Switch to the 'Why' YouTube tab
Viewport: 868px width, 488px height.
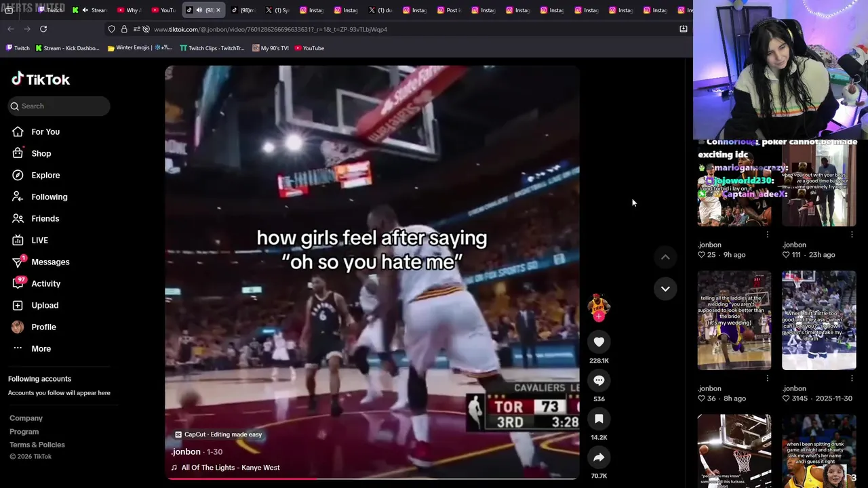pyautogui.click(x=129, y=10)
